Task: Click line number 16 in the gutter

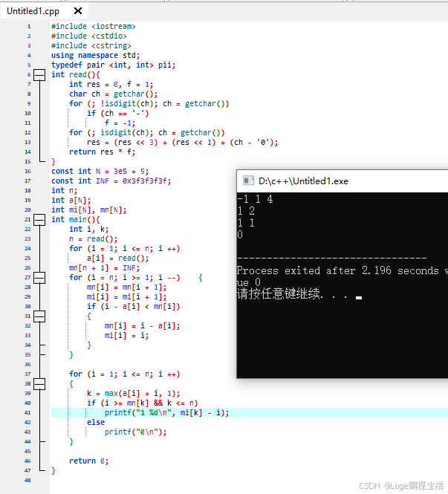Action: pos(27,172)
